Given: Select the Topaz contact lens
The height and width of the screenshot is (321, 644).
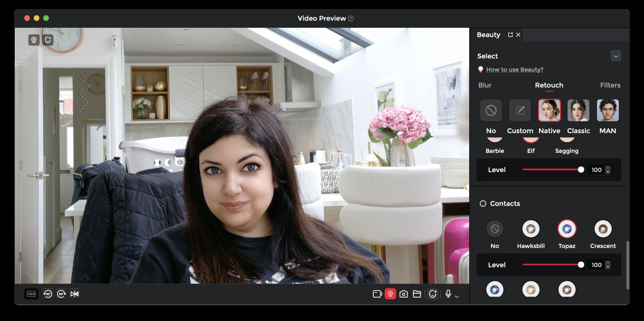Looking at the screenshot, I should (x=567, y=229).
